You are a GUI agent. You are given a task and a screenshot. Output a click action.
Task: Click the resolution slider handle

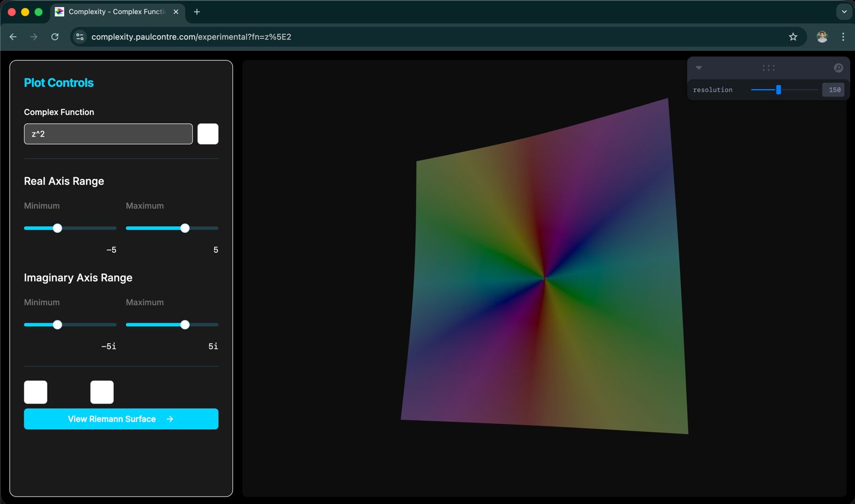click(x=779, y=90)
